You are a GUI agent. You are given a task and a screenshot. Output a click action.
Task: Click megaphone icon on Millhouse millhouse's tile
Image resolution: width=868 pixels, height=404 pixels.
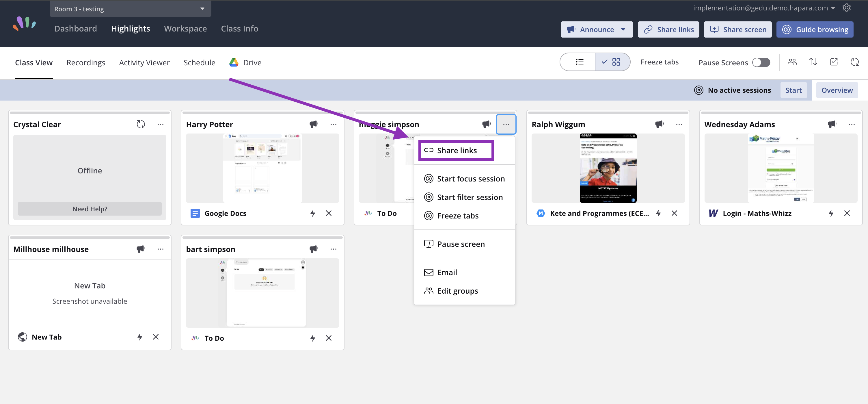141,249
